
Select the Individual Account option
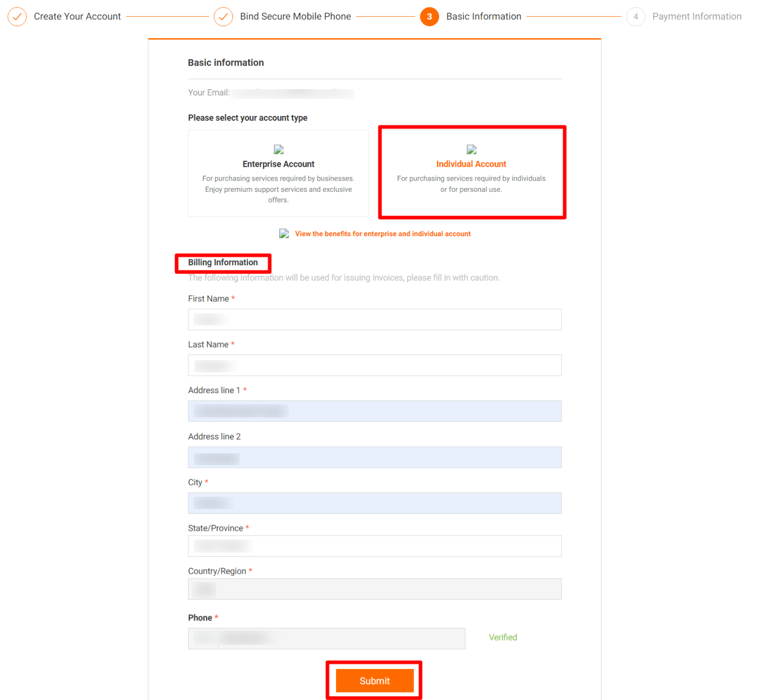(471, 172)
